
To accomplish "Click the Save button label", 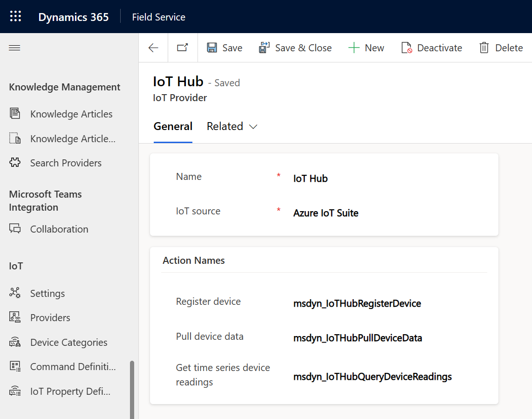I will 232,48.
